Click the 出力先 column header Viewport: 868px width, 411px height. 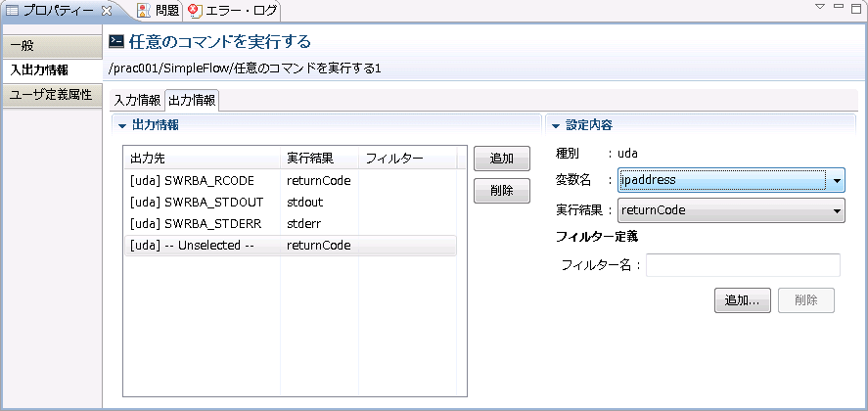[x=203, y=158]
